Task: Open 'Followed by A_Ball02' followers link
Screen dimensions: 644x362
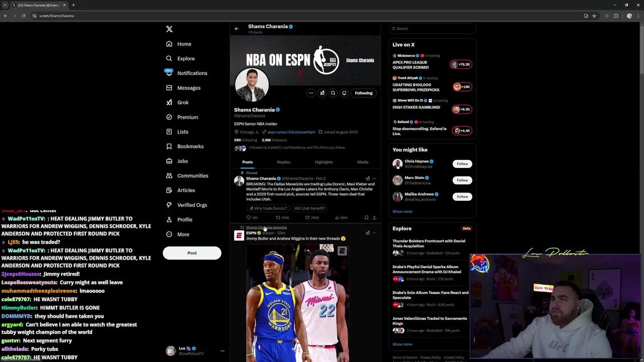Action: (297, 148)
